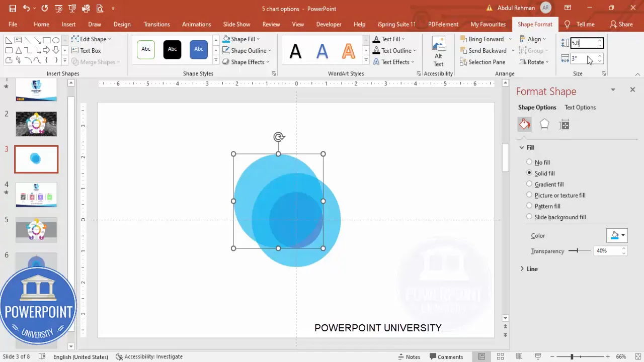Viewport: 644px width, 362px height.
Task: Select the Gradient fill option
Action: pos(545,185)
